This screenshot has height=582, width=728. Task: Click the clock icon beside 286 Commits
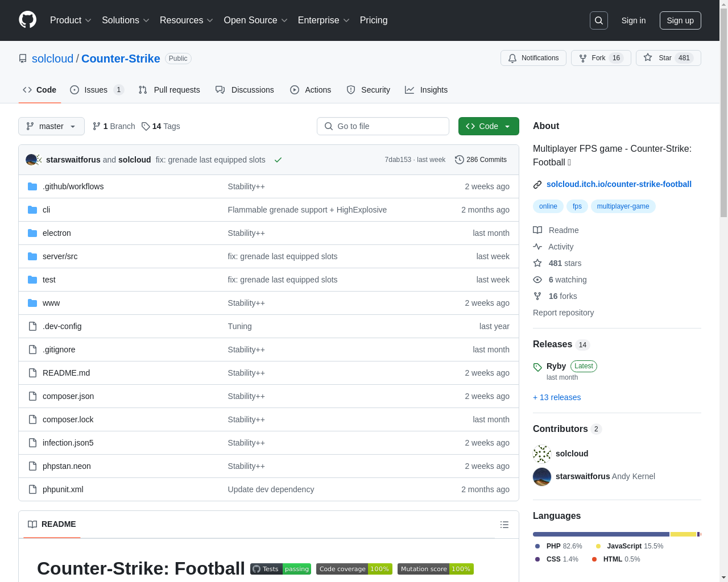(x=460, y=160)
